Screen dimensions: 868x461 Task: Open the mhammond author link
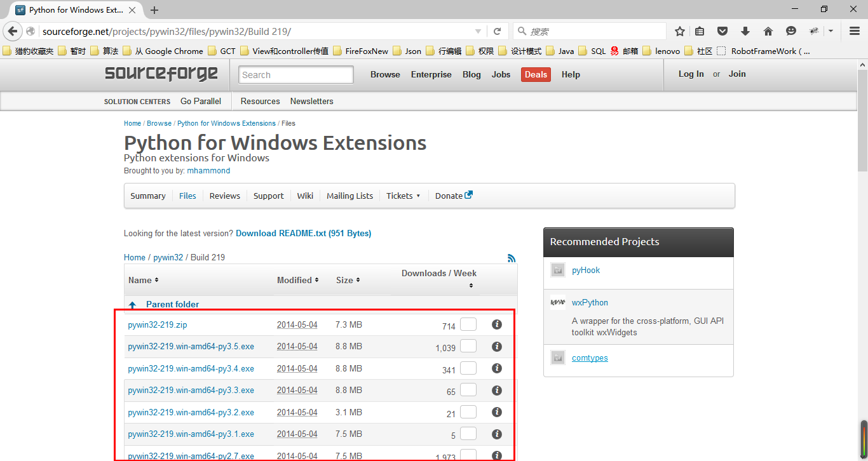point(208,171)
